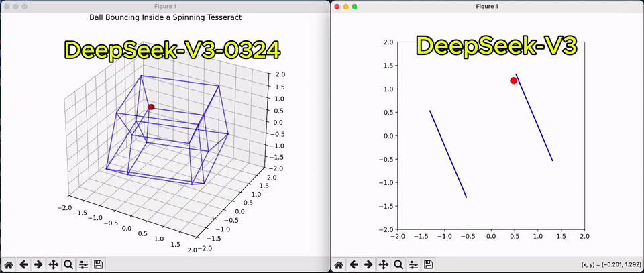Click Forward arrow in right figure toolbar
This screenshot has width=644, height=273.
[368, 264]
